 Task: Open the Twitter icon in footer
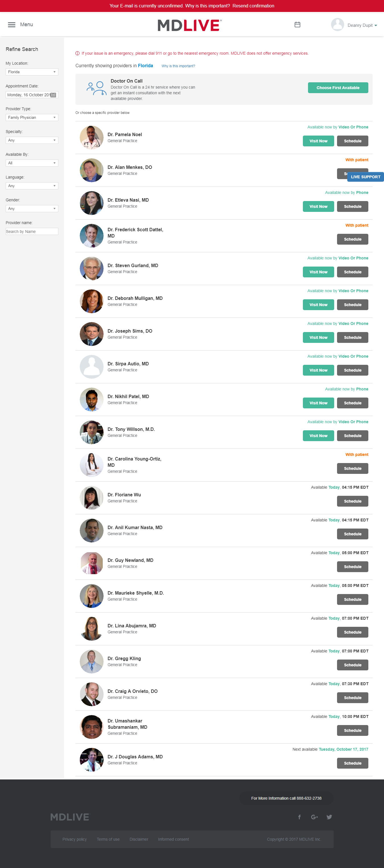point(329,817)
